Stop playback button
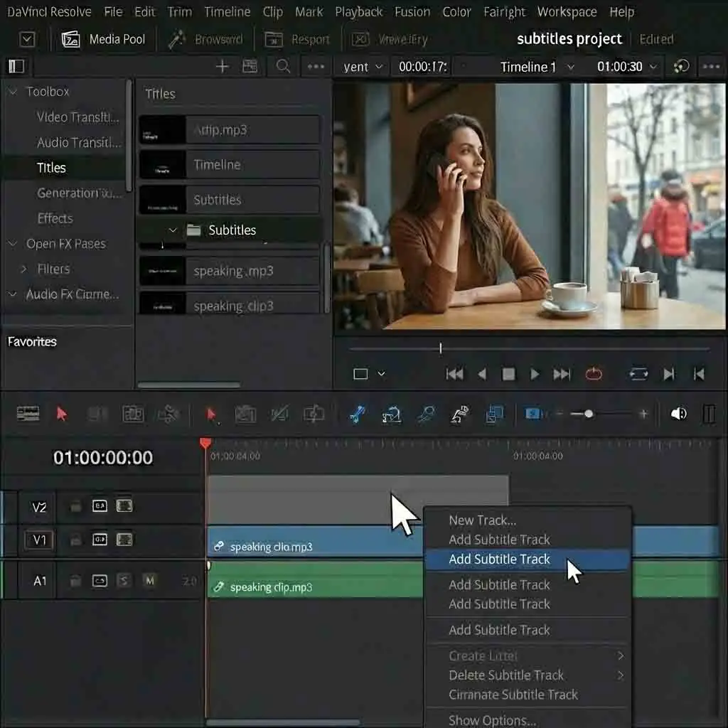Image resolution: width=728 pixels, height=728 pixels. tap(508, 374)
